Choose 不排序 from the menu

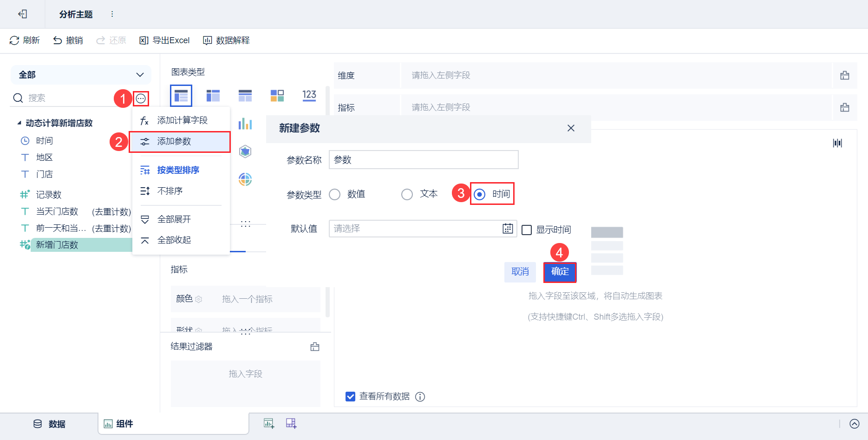181,191
